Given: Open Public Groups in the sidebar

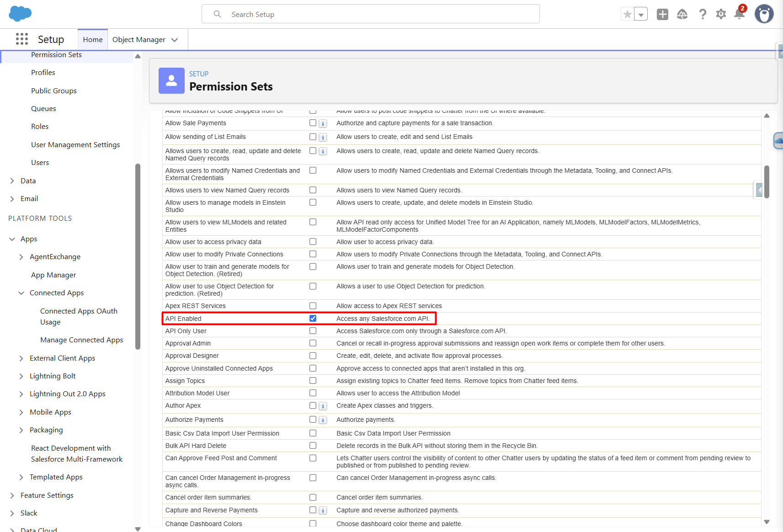Looking at the screenshot, I should click(x=54, y=91).
